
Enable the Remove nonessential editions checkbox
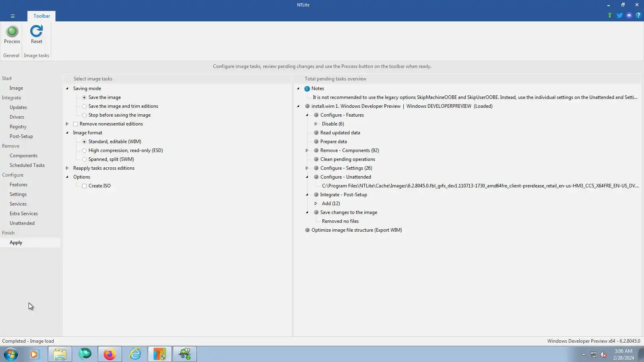(75, 124)
